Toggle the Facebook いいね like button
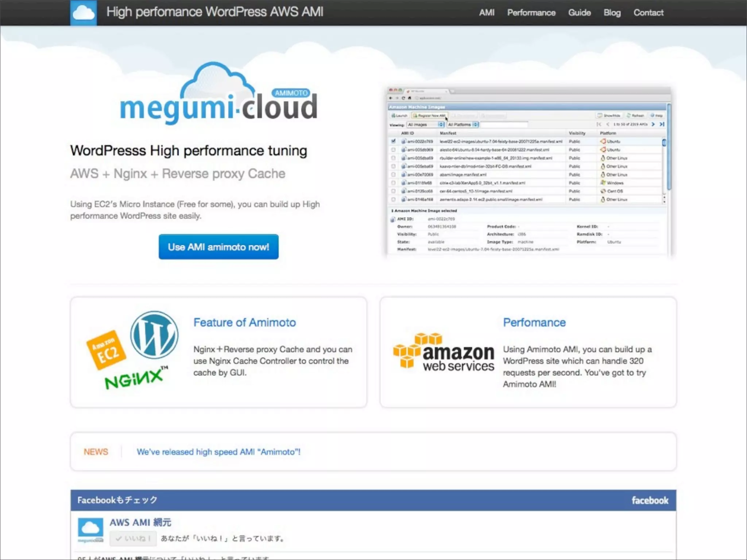The width and height of the screenshot is (747, 560). (133, 538)
